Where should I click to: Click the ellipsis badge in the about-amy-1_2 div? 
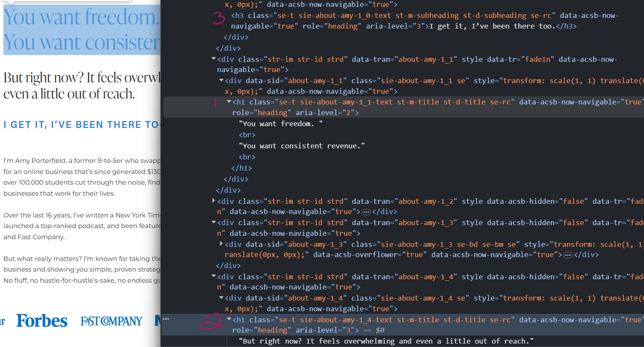coord(366,212)
